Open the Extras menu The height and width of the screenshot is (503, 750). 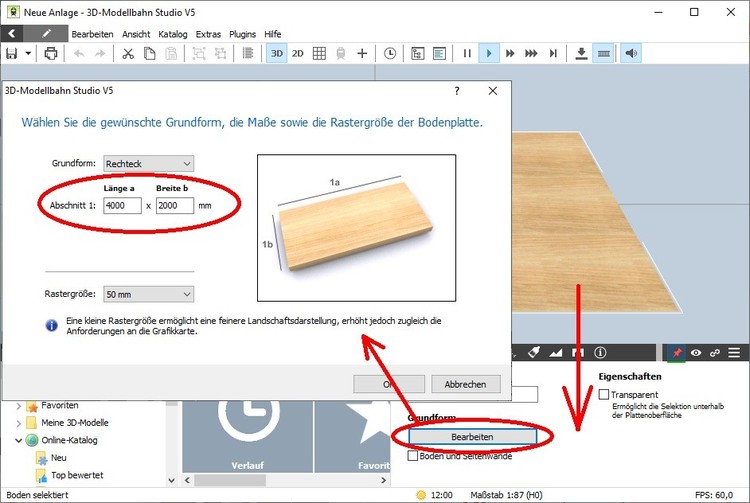tap(208, 34)
